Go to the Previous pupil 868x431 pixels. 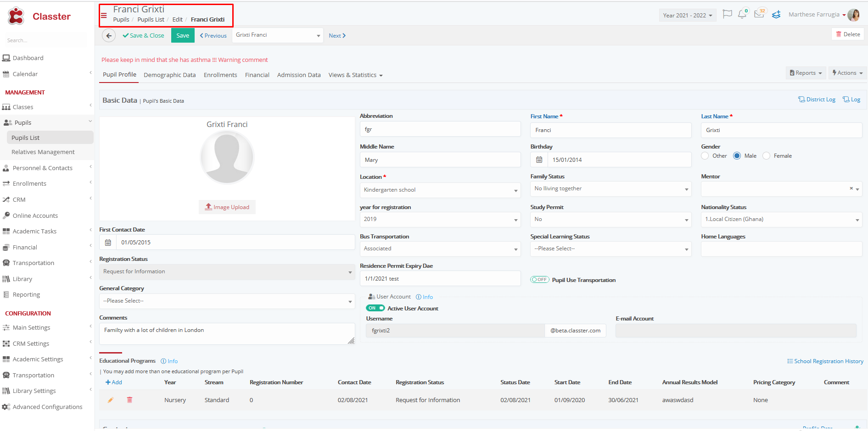coord(213,35)
